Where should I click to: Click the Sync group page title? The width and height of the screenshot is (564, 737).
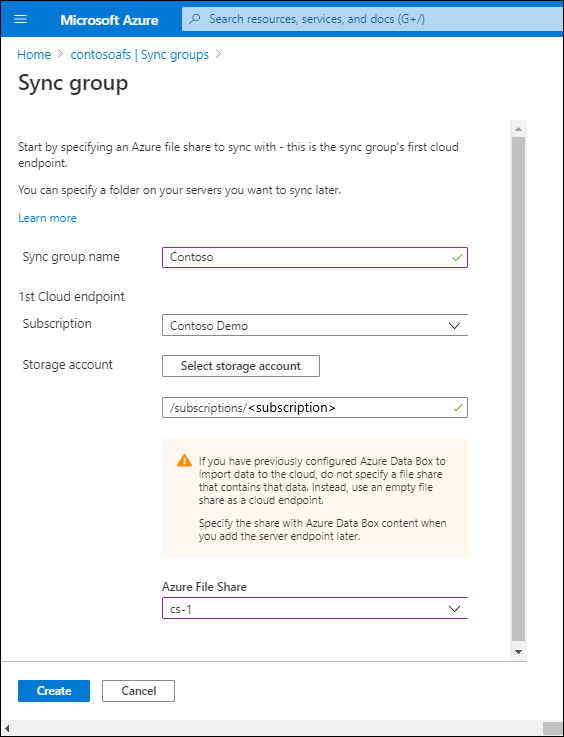click(x=73, y=83)
